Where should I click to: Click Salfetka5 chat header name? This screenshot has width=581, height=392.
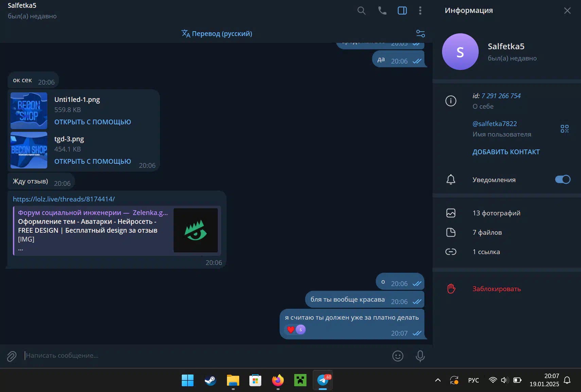22,5
